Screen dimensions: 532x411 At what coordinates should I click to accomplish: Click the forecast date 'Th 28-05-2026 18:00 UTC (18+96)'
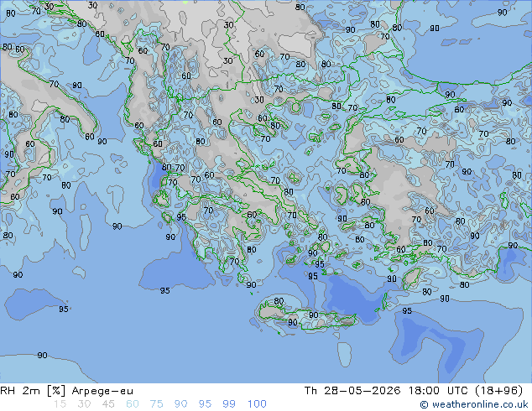pyautogui.click(x=414, y=391)
